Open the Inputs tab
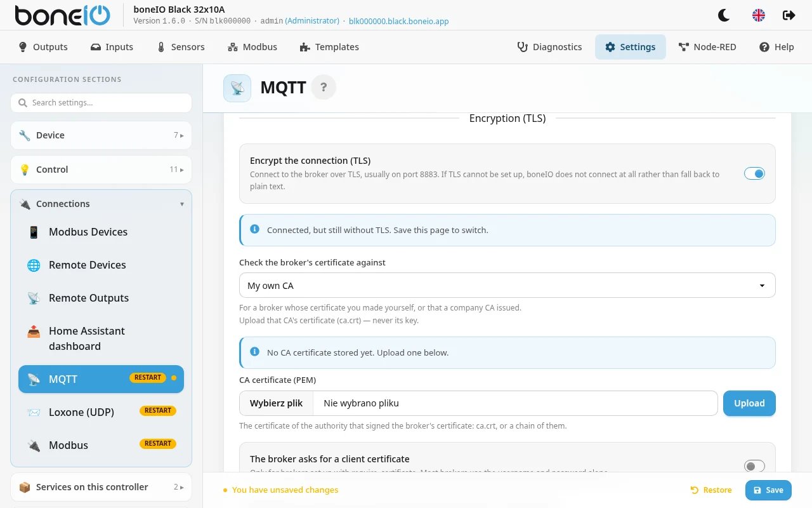The height and width of the screenshot is (508, 812). [x=112, y=47]
